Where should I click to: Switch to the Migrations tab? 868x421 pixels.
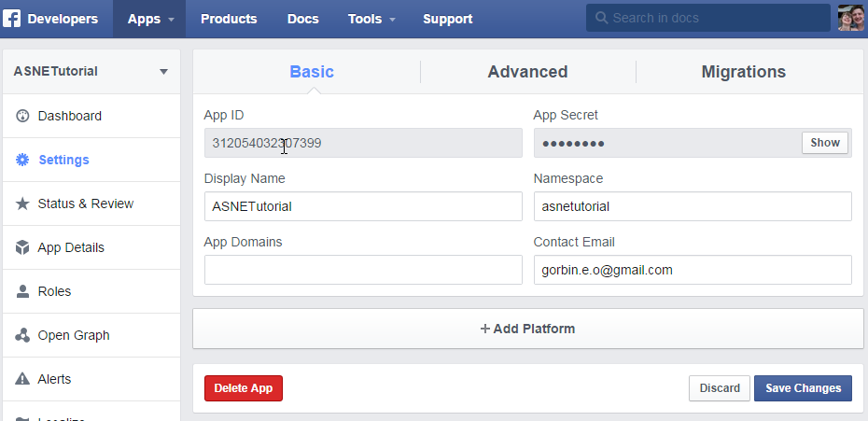point(743,72)
